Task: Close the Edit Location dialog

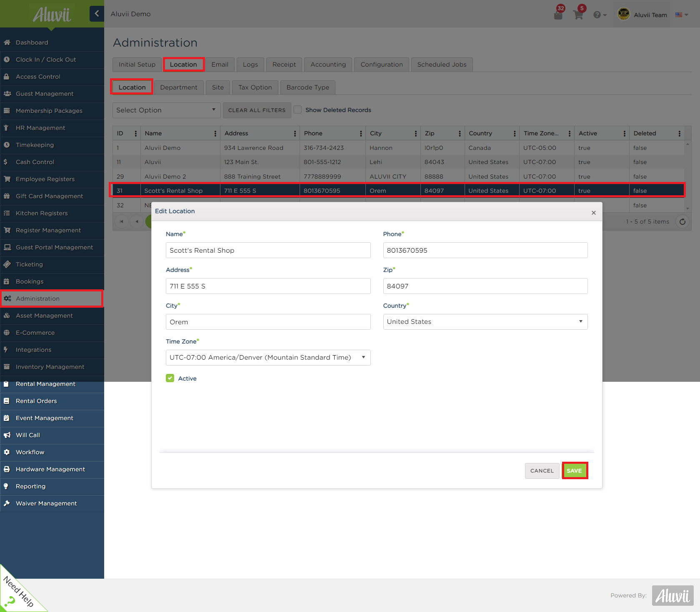Action: pos(594,213)
